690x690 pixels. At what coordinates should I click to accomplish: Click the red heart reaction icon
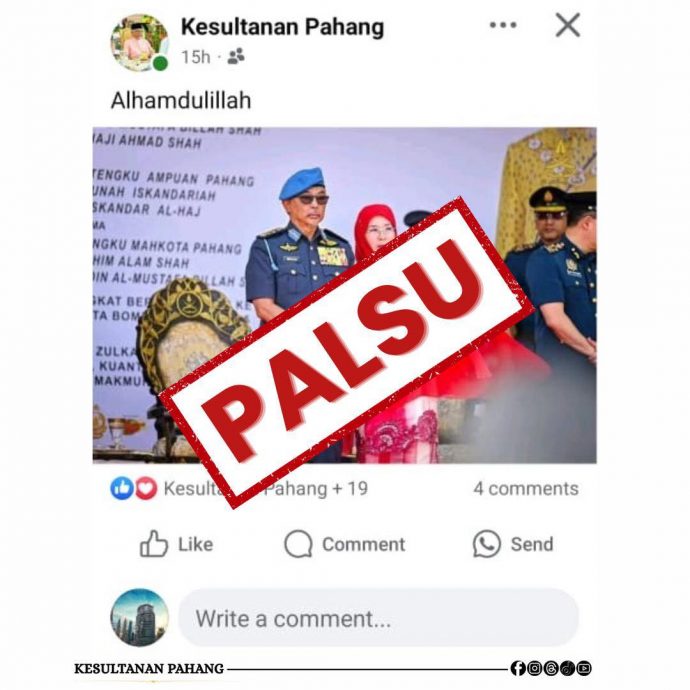point(146,488)
